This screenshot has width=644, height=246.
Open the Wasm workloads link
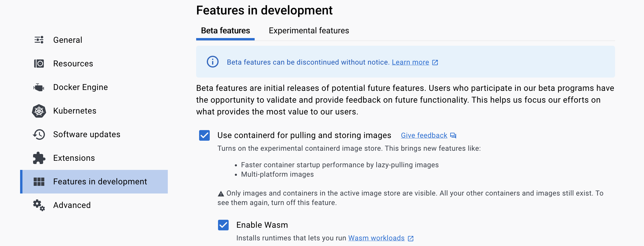376,238
